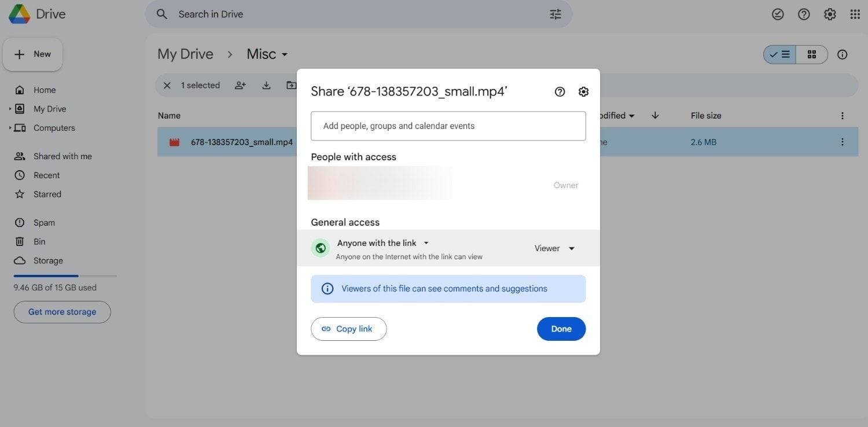
Task: Click Name column header
Action: coord(169,116)
